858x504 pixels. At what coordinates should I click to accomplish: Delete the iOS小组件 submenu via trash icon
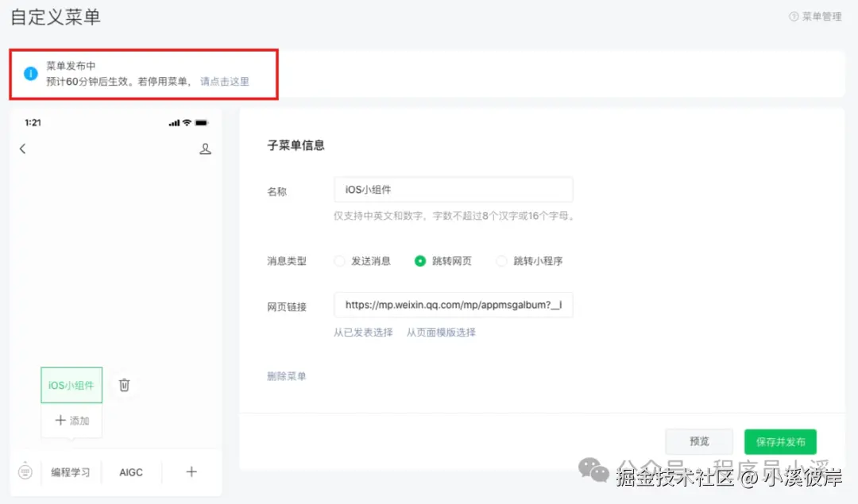point(124,384)
